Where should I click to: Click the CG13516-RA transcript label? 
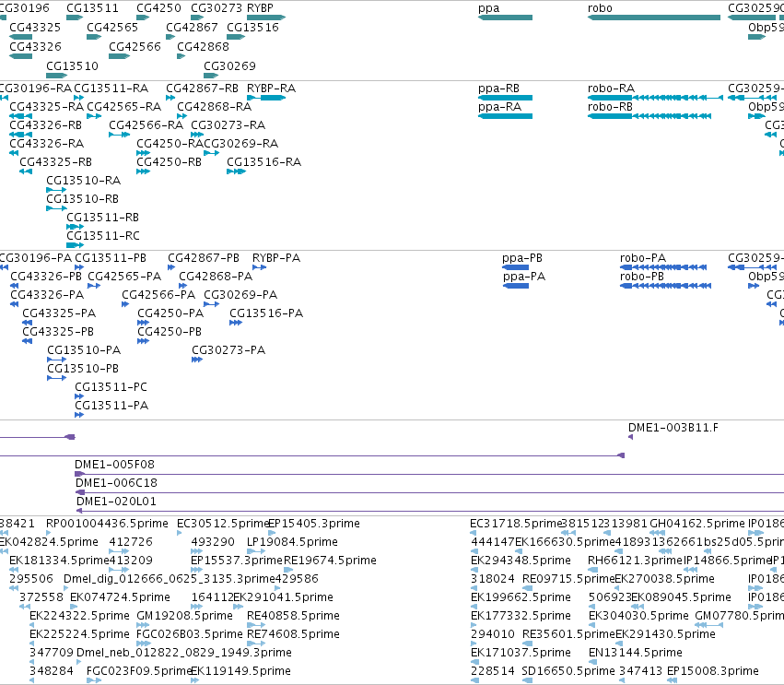[x=264, y=162]
